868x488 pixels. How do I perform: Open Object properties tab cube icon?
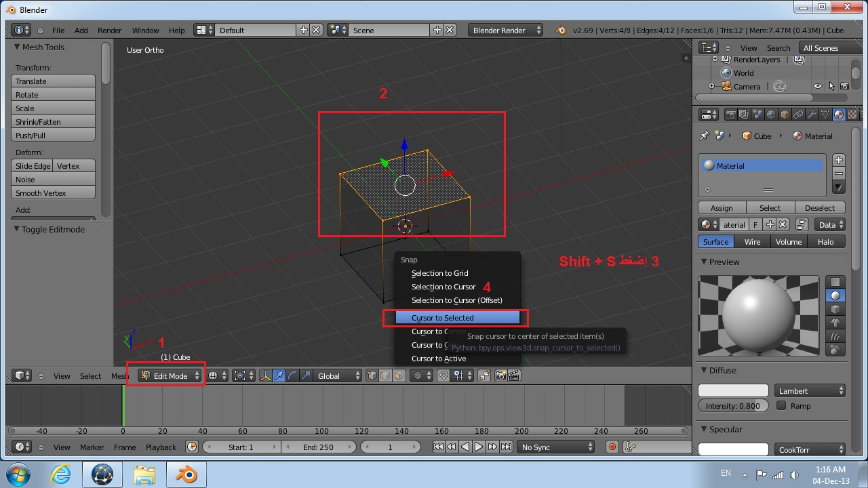[785, 115]
